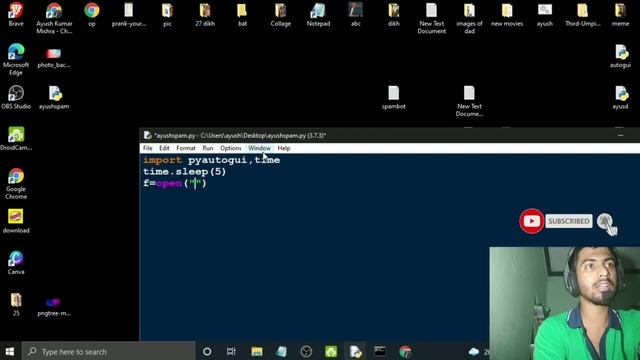
Task: Open the '25' archive icon
Action: [x=16, y=304]
